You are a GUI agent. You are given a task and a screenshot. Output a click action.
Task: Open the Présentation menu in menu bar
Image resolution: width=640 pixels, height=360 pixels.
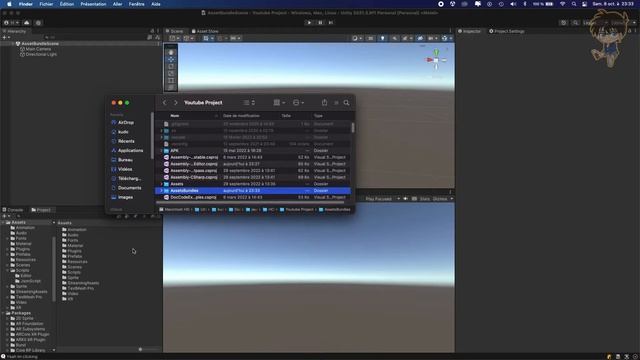click(93, 4)
